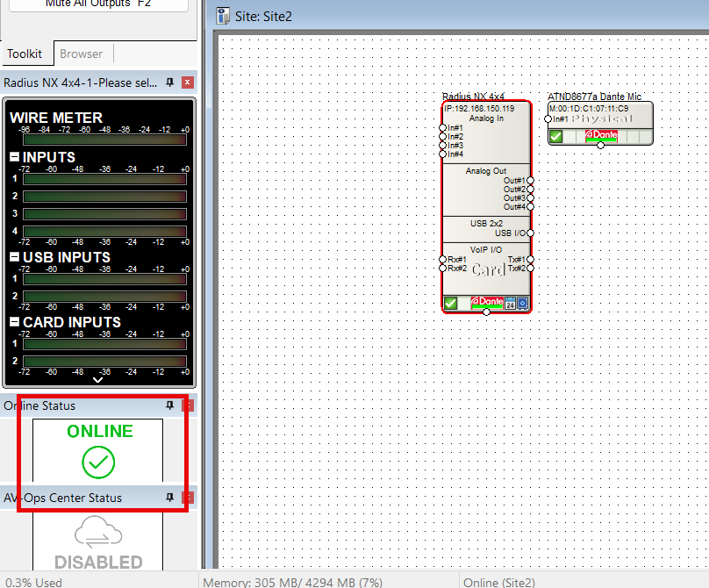
Task: Select the Radius NX 4x4 device title
Action: click(x=473, y=97)
